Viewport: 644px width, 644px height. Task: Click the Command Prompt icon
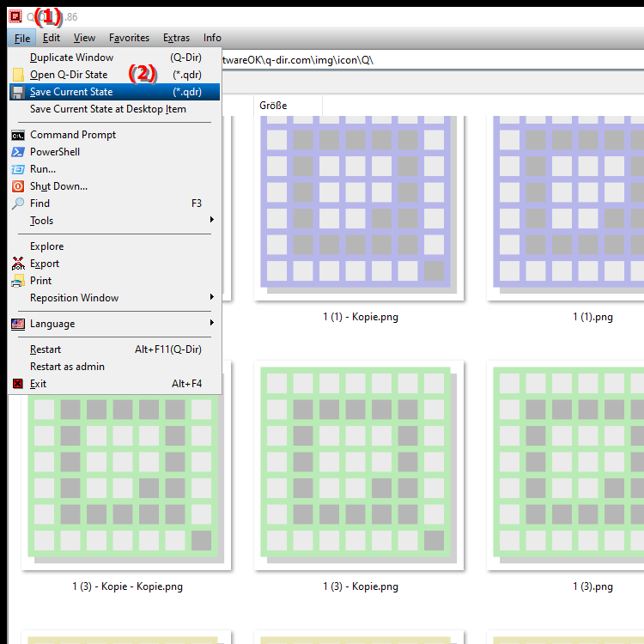click(18, 135)
